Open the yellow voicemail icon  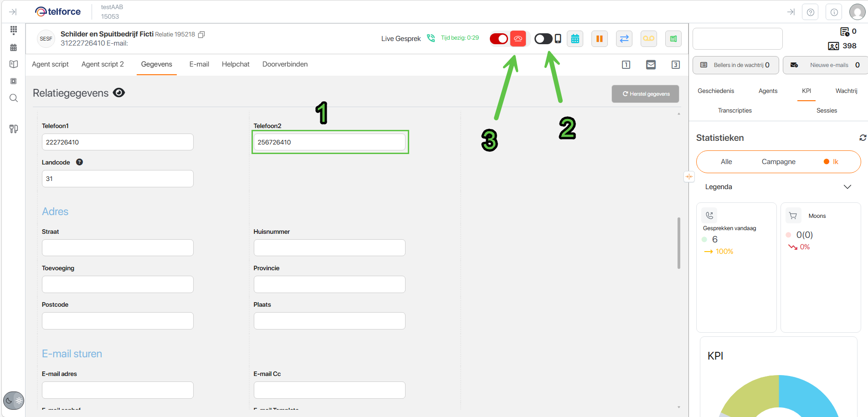(648, 39)
